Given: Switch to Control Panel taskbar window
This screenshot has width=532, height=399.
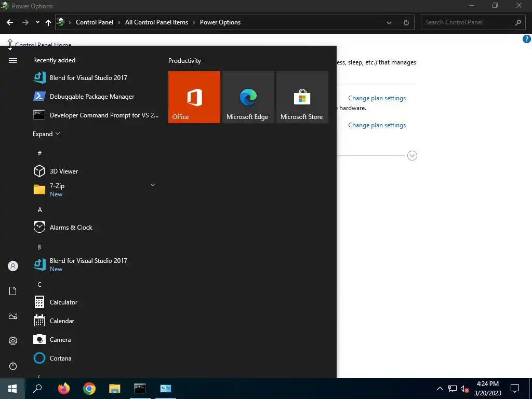Looking at the screenshot, I should point(166,389).
